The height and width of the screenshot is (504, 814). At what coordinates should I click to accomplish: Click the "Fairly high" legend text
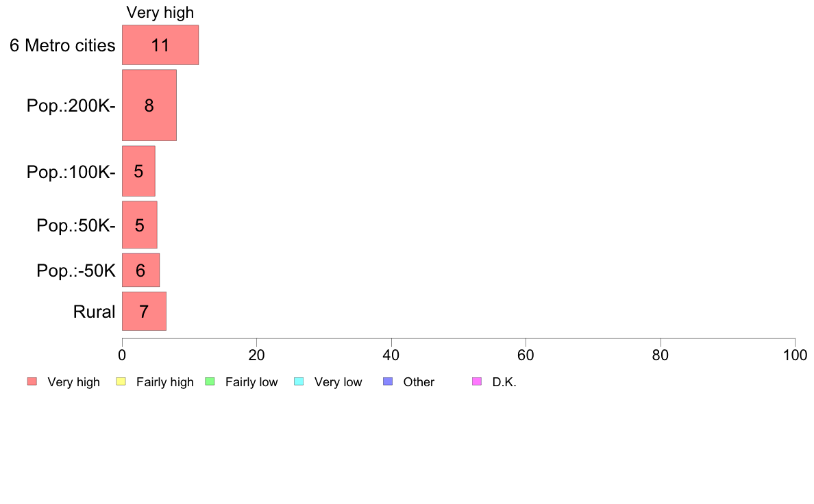[165, 382]
